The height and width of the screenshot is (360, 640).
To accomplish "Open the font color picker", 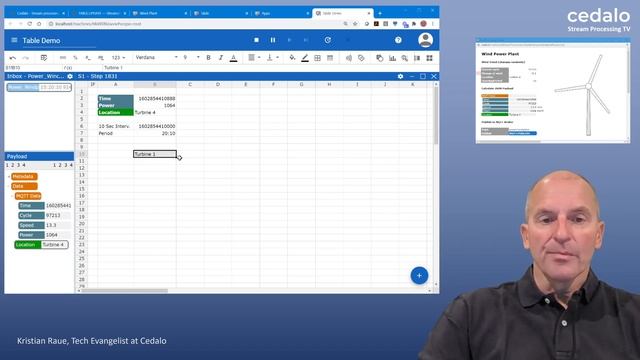I will point(233,58).
